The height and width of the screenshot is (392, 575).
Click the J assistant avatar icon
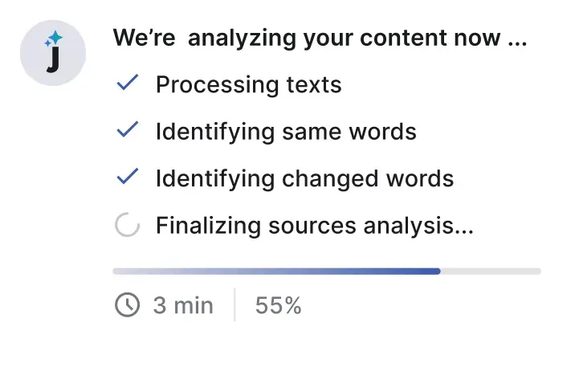coord(53,53)
